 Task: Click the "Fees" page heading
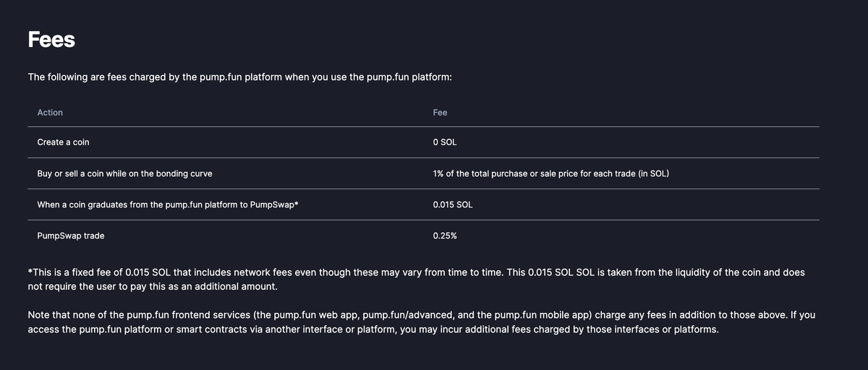click(51, 40)
